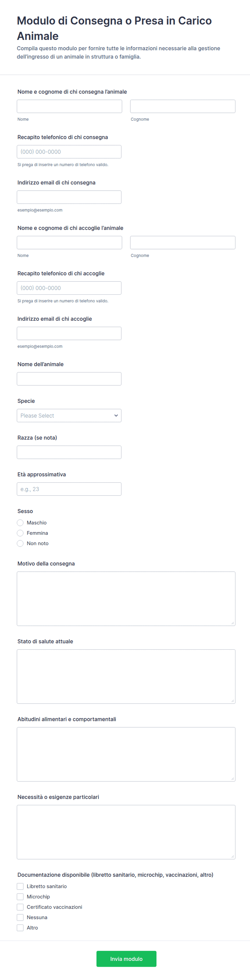
Task: Focus the Razza (se nota) field
Action: (69, 452)
